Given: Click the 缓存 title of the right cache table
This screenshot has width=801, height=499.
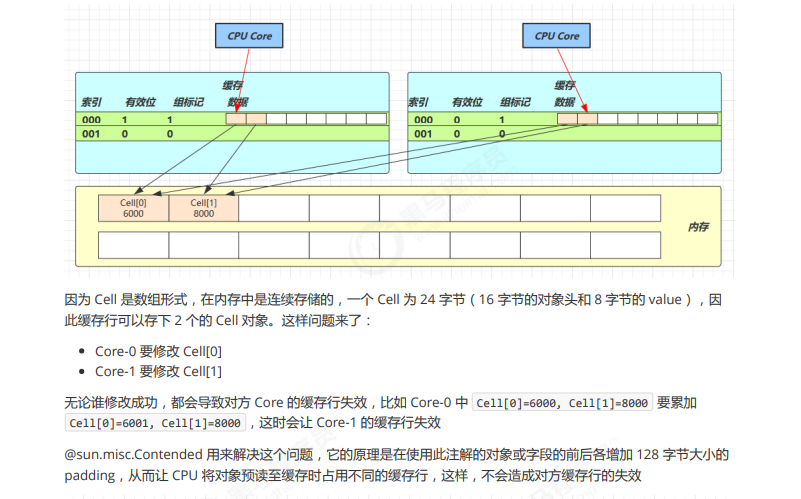Looking at the screenshot, I should pos(564,85).
